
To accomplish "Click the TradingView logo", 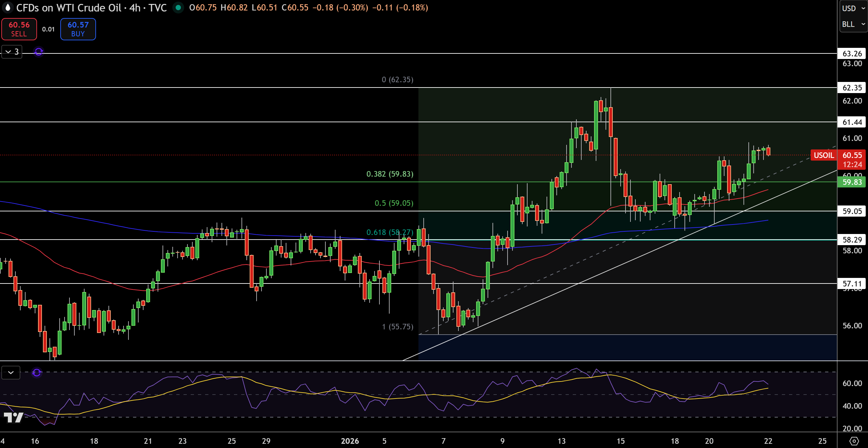I will click(13, 417).
